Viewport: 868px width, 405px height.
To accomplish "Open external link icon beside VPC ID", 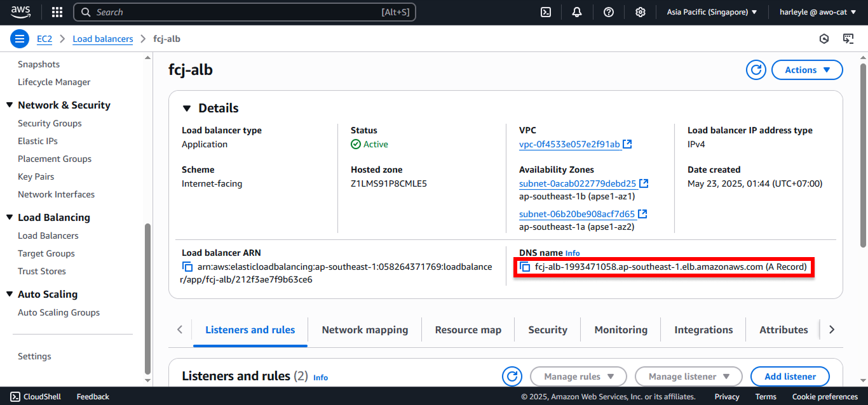I will (627, 144).
